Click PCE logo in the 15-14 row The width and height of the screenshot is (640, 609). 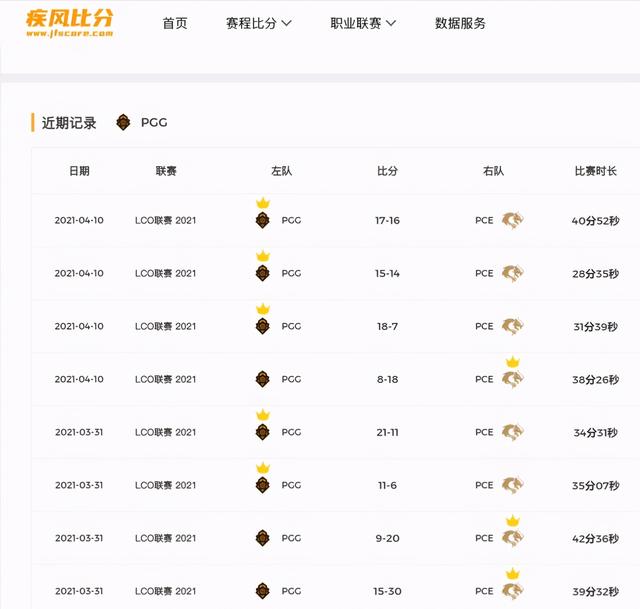[x=512, y=273]
